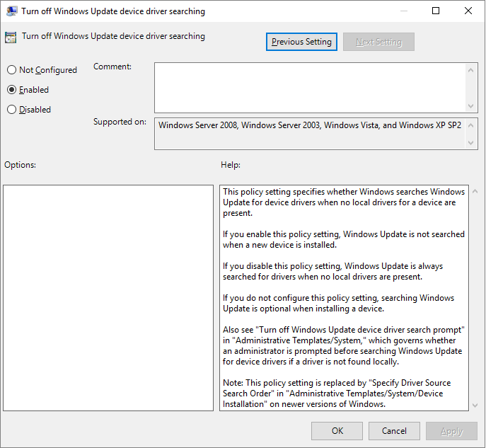Confirm the dialog with OK

(x=337, y=430)
